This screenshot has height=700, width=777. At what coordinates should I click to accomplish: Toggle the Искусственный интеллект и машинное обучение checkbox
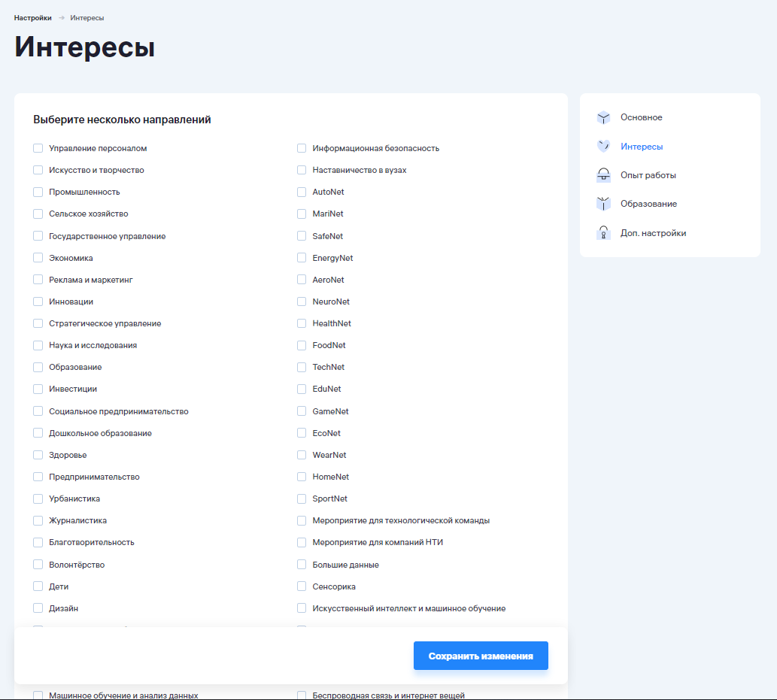tap(302, 608)
